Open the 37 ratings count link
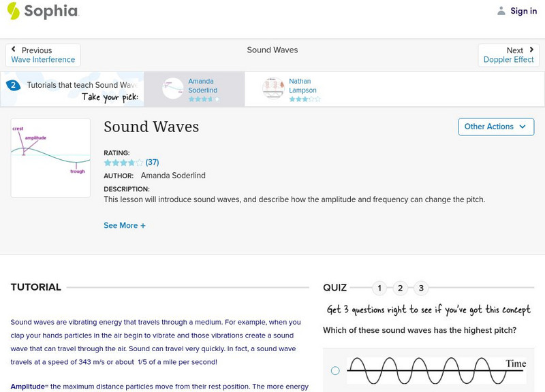The width and height of the screenshot is (545, 392). (x=152, y=163)
